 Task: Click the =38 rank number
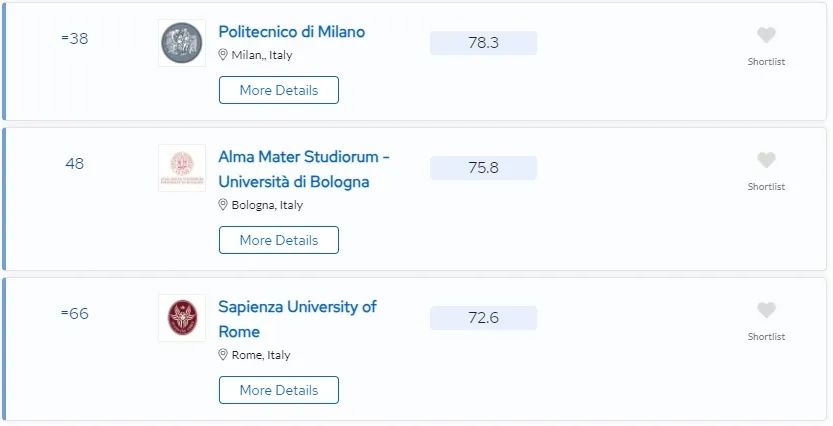(75, 39)
